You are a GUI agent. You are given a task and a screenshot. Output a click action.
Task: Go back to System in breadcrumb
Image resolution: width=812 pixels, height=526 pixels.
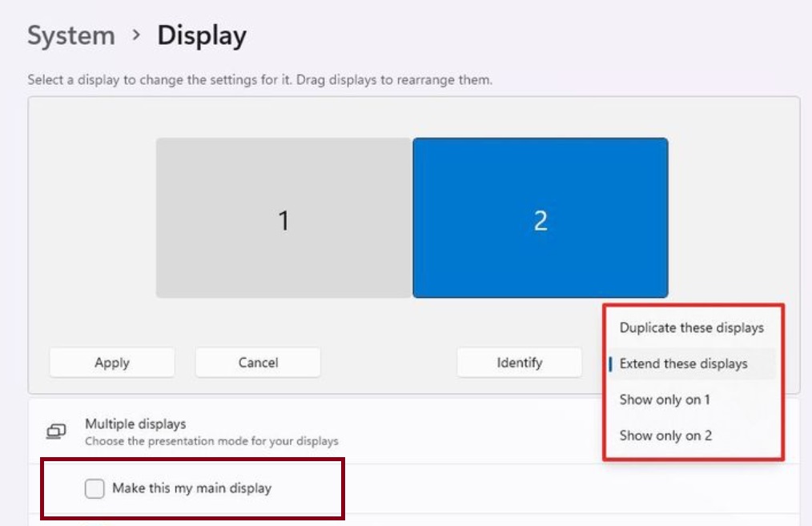tap(71, 36)
